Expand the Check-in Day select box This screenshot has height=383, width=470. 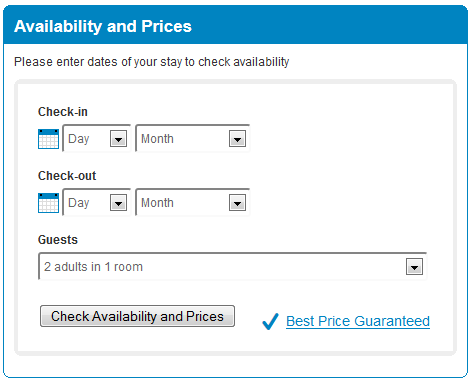[x=96, y=138]
